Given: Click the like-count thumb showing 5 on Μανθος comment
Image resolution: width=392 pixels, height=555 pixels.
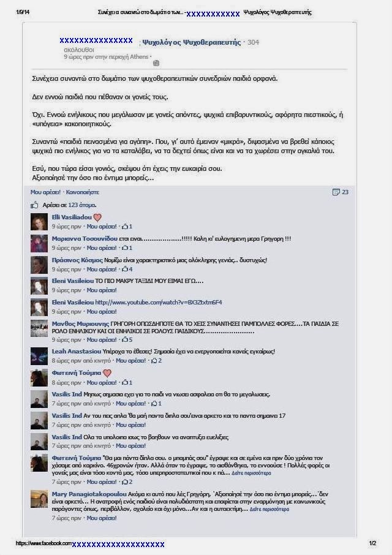Looking at the screenshot, I should [124, 340].
